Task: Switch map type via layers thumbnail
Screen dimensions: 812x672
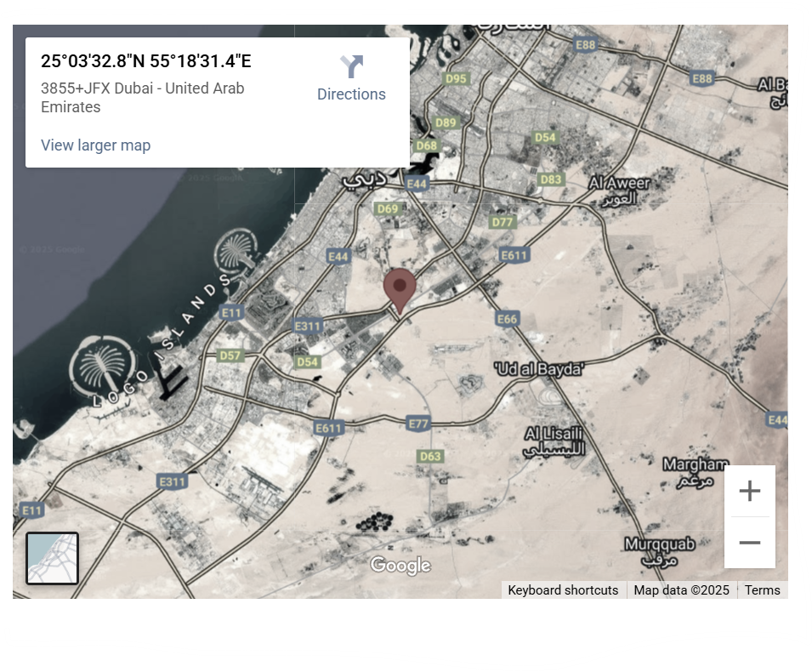Action: click(x=52, y=558)
